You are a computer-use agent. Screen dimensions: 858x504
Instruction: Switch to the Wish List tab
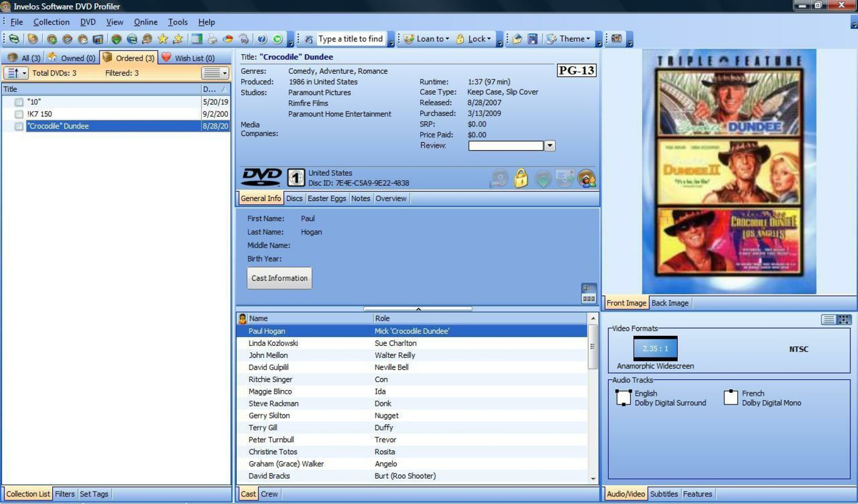(187, 58)
